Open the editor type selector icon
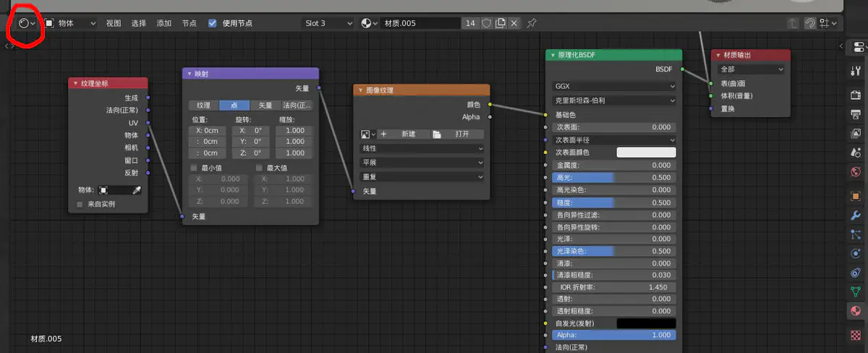 (x=26, y=23)
